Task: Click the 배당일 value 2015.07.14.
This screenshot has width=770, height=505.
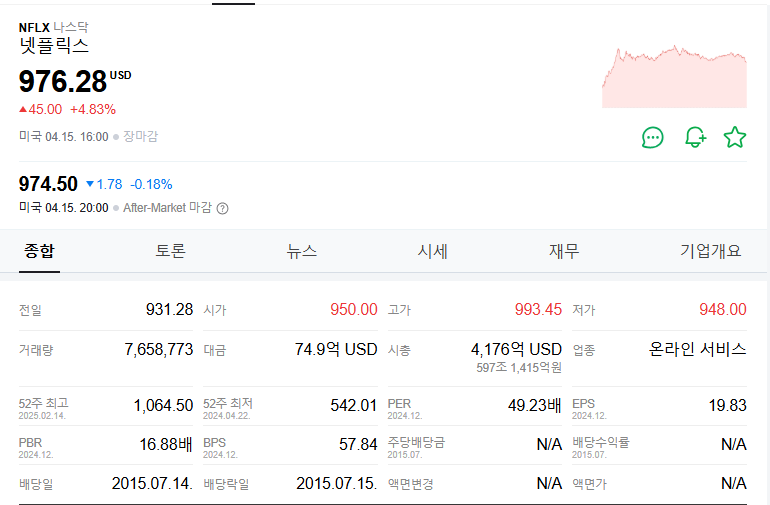Action: tap(152, 483)
